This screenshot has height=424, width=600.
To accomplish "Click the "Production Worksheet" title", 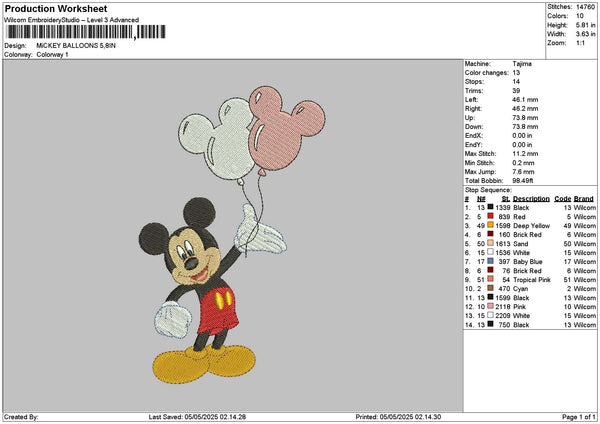I will pyautogui.click(x=56, y=8).
